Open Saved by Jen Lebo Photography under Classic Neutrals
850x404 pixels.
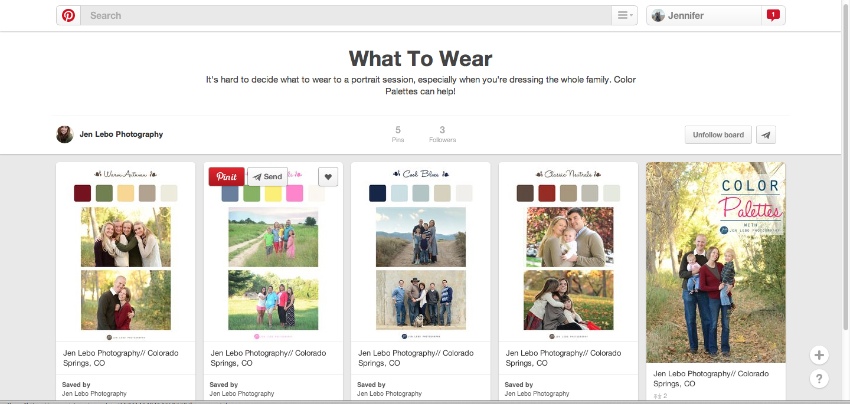tap(537, 389)
